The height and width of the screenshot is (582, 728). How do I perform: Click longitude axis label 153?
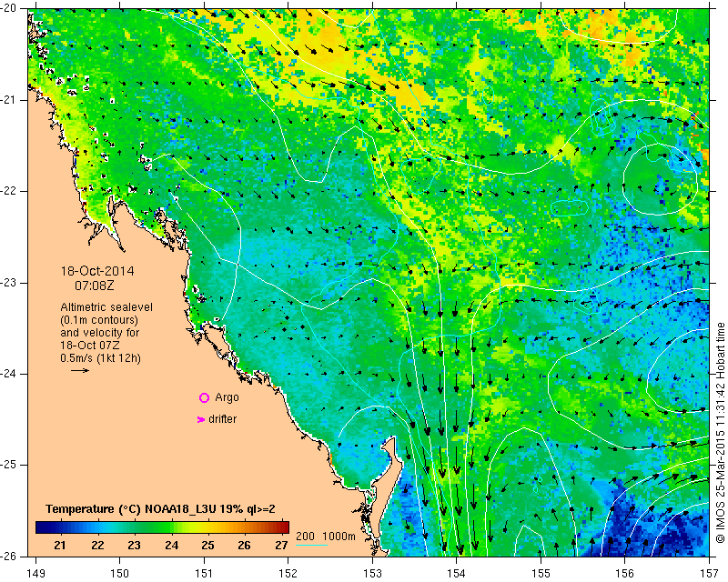pos(372,574)
